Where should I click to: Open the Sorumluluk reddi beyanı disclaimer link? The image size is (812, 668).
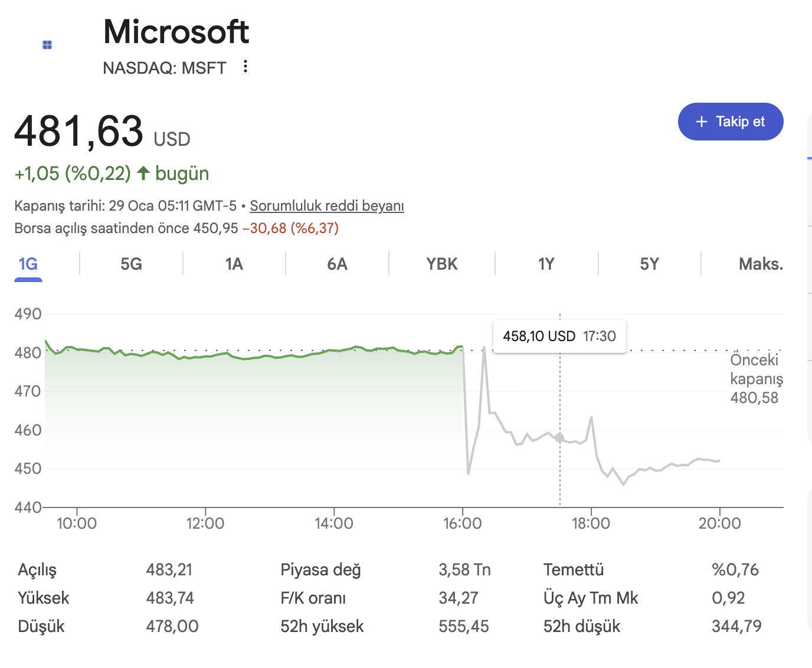point(326,205)
